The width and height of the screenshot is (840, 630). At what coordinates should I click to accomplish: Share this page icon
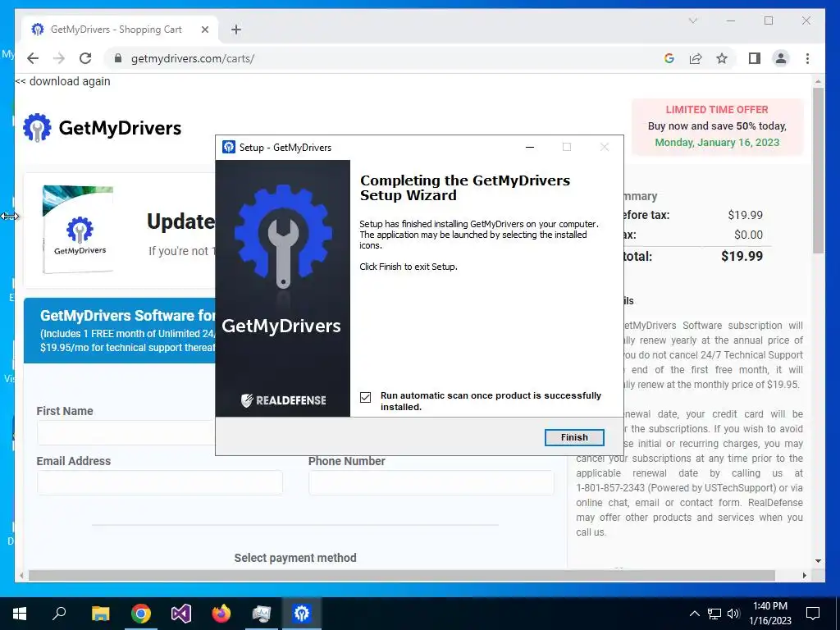click(x=696, y=58)
